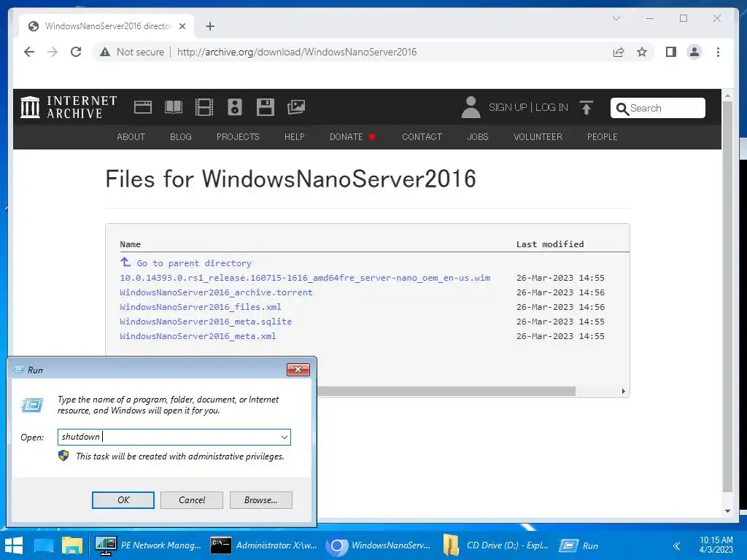Viewport: 747px width, 560px height.
Task: Open WindowsNanoServer2016_meta.sqlite link
Action: (206, 322)
